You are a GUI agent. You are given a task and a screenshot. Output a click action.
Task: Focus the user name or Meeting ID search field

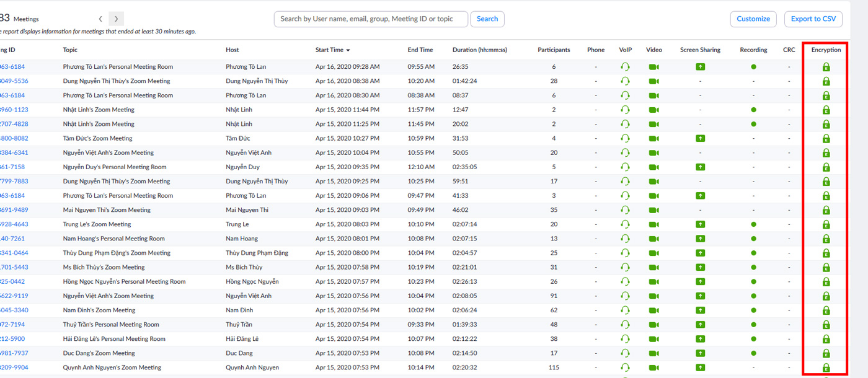[x=371, y=19]
